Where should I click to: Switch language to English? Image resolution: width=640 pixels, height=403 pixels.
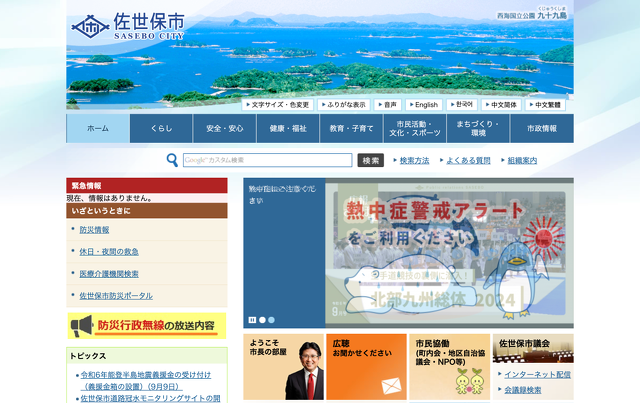coord(424,104)
